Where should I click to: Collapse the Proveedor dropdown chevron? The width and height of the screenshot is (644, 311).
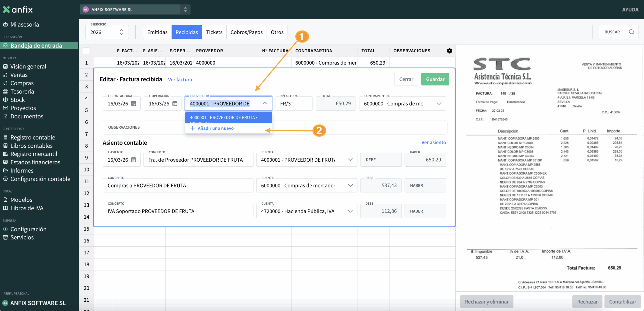(x=265, y=104)
